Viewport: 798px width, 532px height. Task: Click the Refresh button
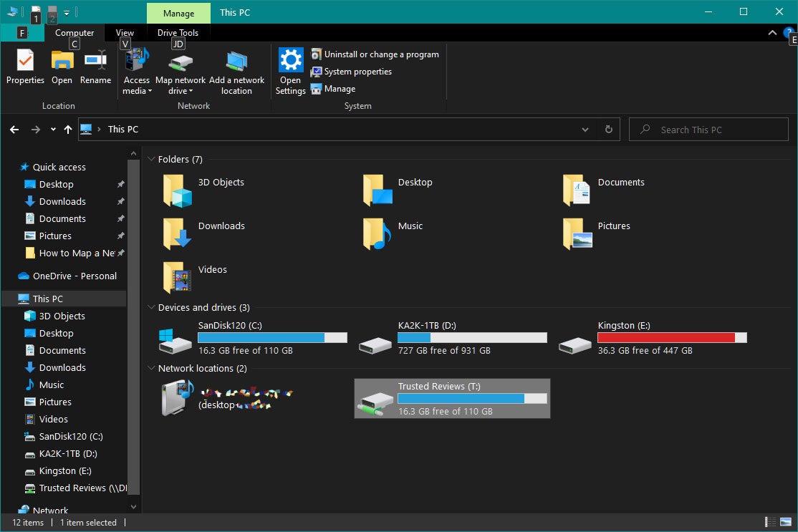pos(609,129)
